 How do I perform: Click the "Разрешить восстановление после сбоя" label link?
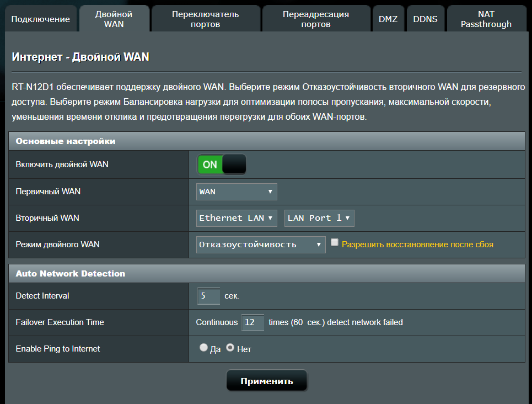(417, 244)
